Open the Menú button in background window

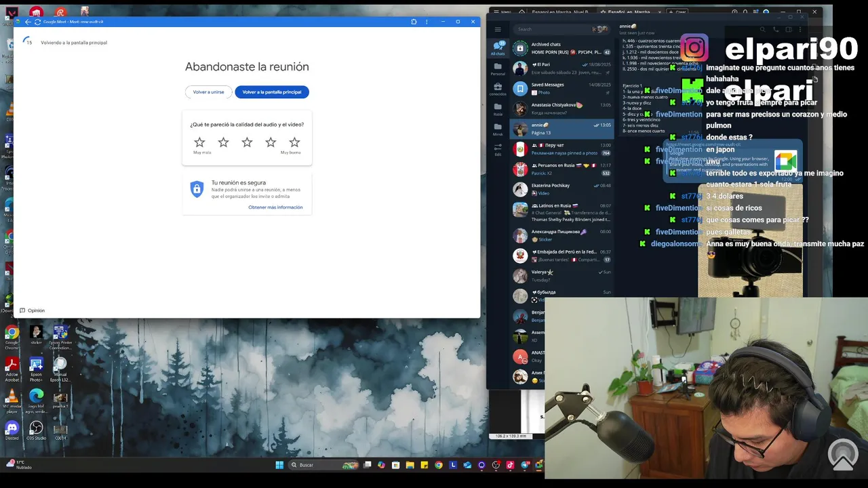point(502,12)
